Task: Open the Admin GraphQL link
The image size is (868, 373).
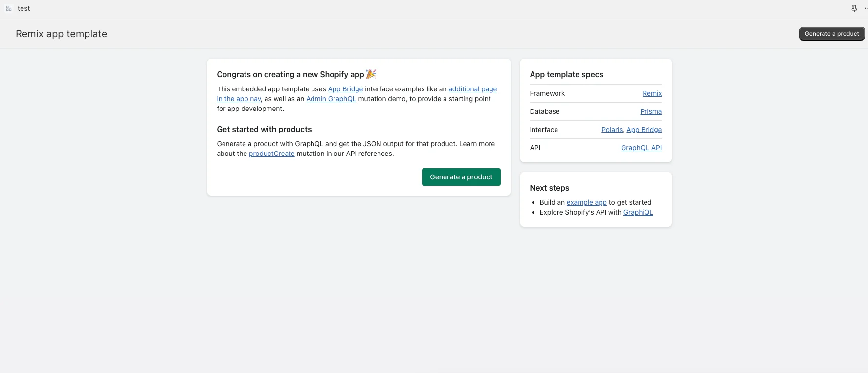Action: [331, 99]
